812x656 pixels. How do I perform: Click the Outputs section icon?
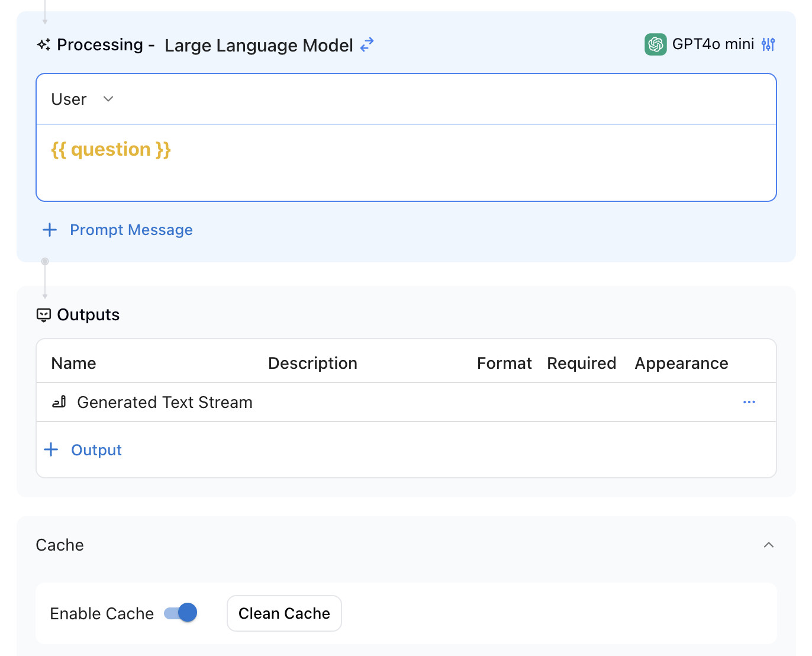tap(44, 315)
